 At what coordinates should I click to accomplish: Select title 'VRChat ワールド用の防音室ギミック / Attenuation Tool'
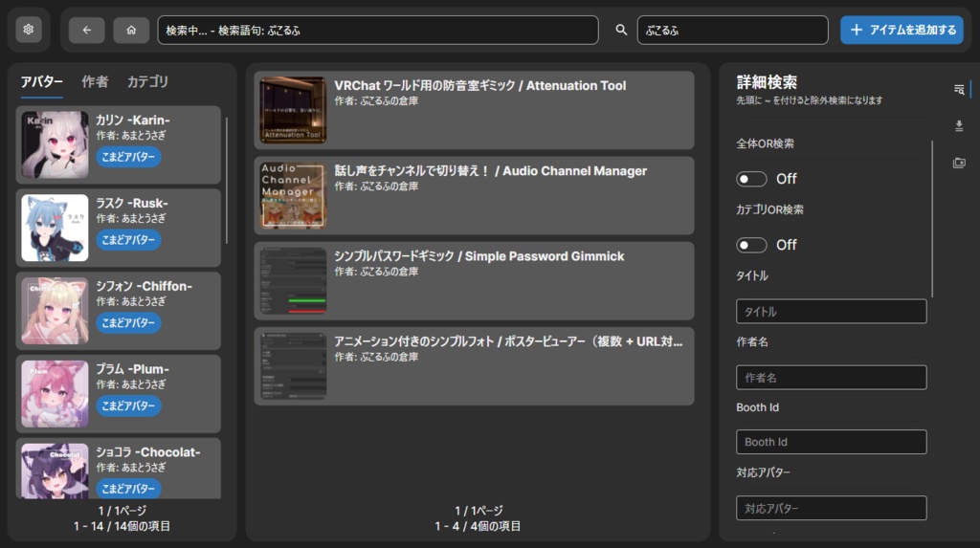click(480, 86)
